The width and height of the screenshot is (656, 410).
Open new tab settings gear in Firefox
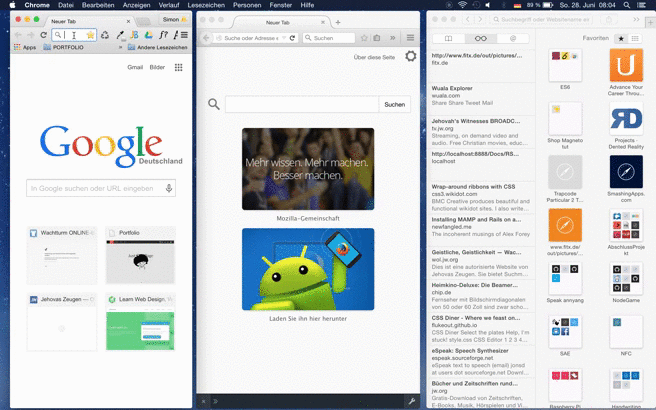tap(410, 56)
